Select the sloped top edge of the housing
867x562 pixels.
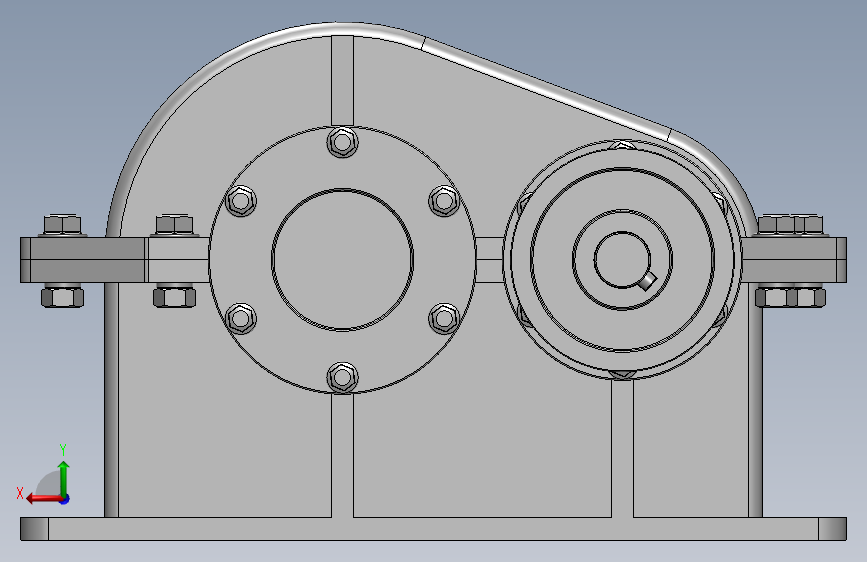(x=546, y=89)
